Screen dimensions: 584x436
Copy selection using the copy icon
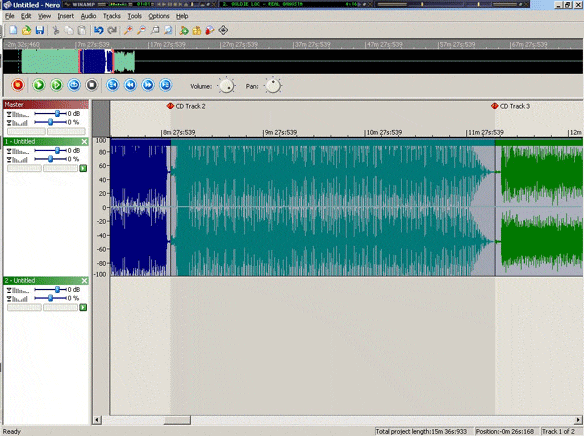click(x=69, y=30)
